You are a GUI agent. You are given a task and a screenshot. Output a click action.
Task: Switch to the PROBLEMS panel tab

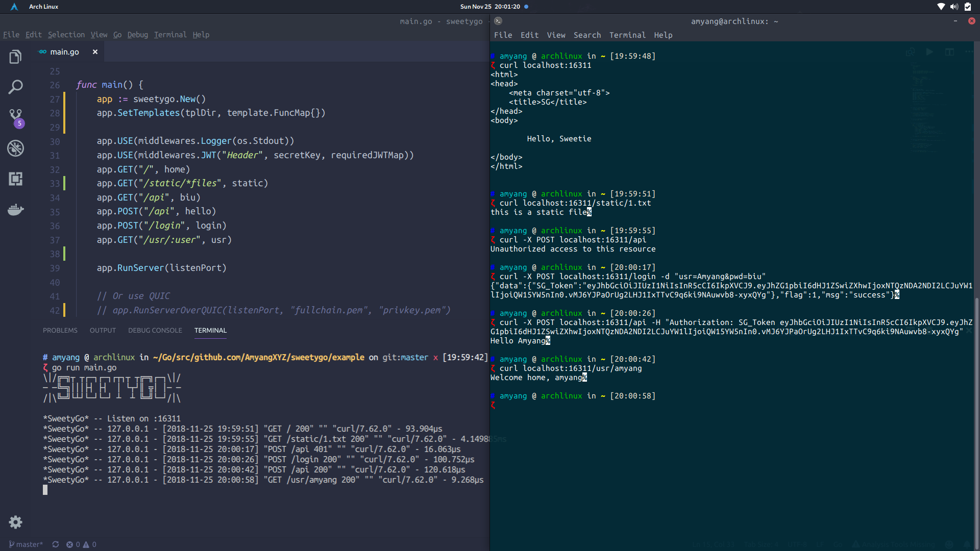coord(60,331)
